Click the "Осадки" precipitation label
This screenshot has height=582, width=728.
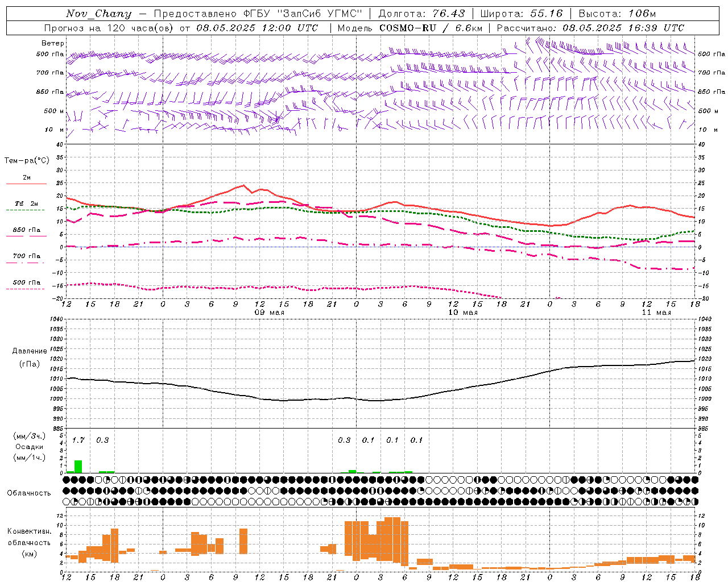pyautogui.click(x=29, y=447)
